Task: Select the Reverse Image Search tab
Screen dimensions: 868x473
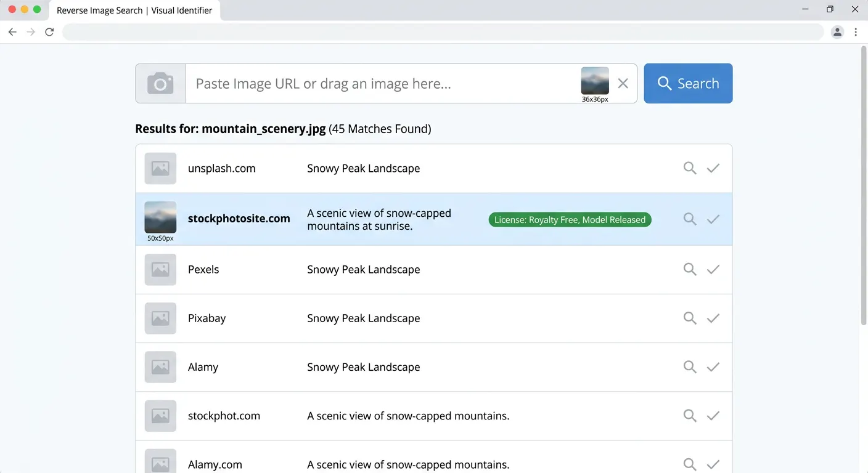Action: tap(134, 10)
